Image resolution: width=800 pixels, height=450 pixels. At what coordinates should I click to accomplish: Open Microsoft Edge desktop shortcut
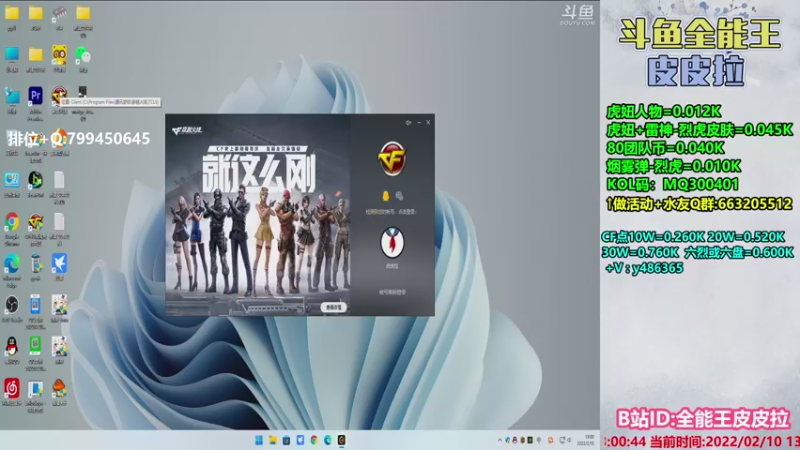tap(12, 270)
